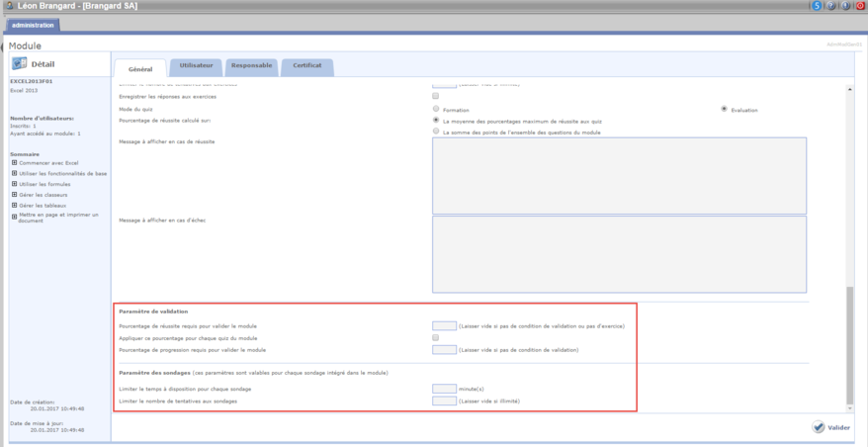Click the exclamation info icon in header
Screen dimensions: 868x447
[844, 6]
